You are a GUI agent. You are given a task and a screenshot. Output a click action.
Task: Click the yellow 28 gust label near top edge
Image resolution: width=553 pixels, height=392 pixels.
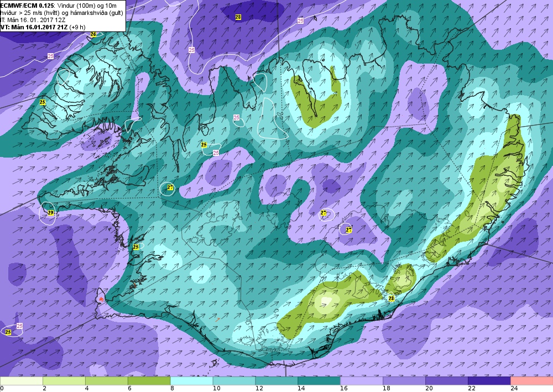point(238,17)
